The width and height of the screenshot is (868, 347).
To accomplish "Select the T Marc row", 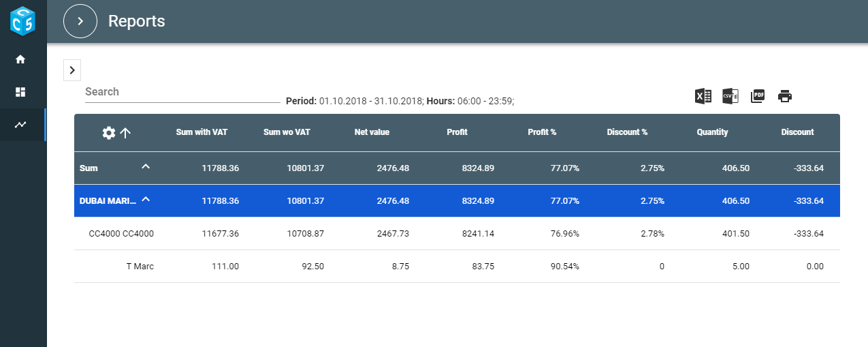I will pyautogui.click(x=140, y=267).
